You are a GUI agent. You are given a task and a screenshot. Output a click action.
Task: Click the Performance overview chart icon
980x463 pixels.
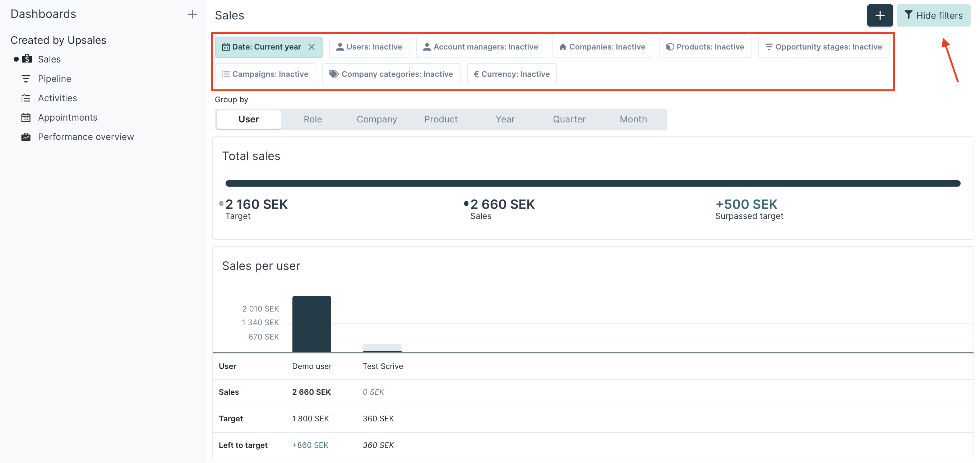click(x=26, y=137)
